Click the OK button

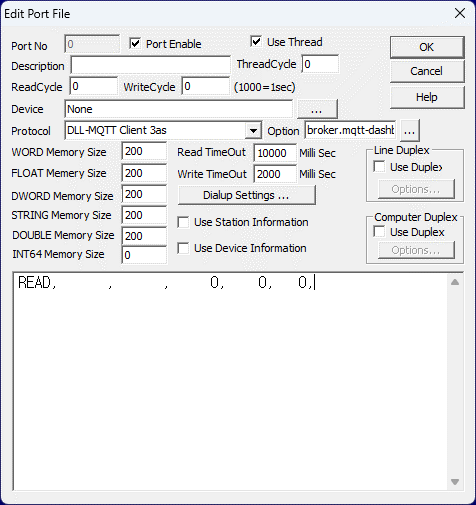tap(427, 47)
